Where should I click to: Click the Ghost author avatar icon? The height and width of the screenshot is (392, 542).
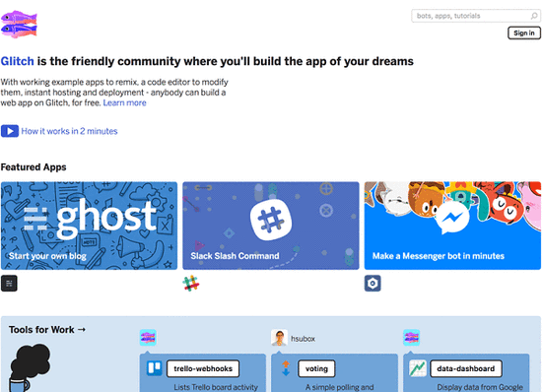point(9,284)
